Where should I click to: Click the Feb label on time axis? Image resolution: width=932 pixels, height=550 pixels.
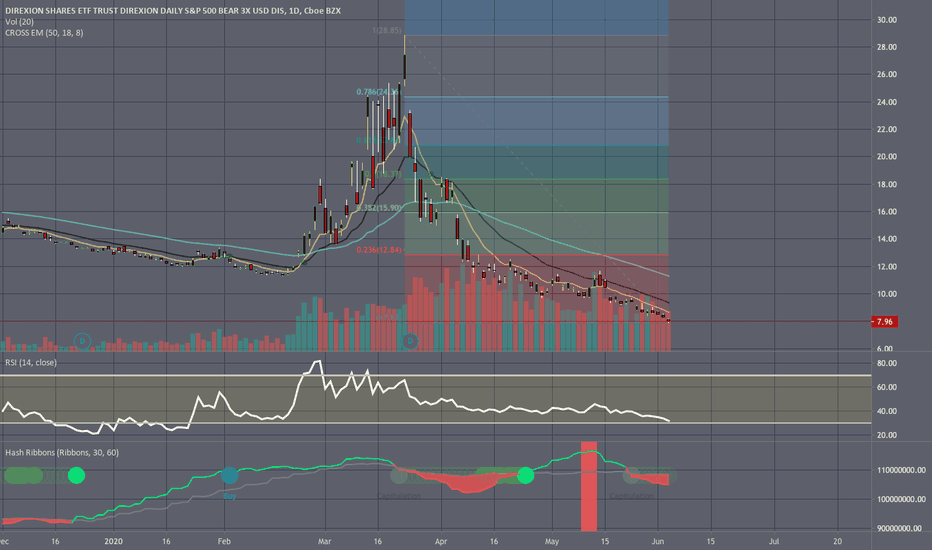point(224,541)
